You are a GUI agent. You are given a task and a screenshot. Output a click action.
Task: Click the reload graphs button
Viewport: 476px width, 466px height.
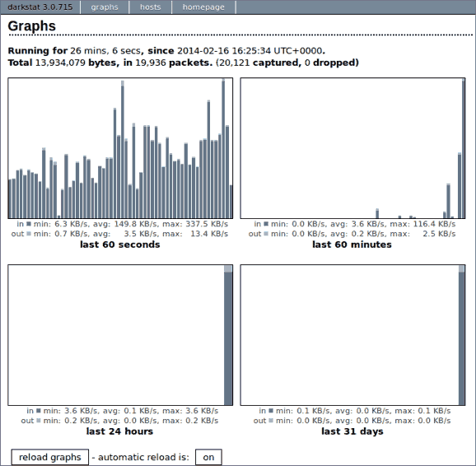click(50, 457)
